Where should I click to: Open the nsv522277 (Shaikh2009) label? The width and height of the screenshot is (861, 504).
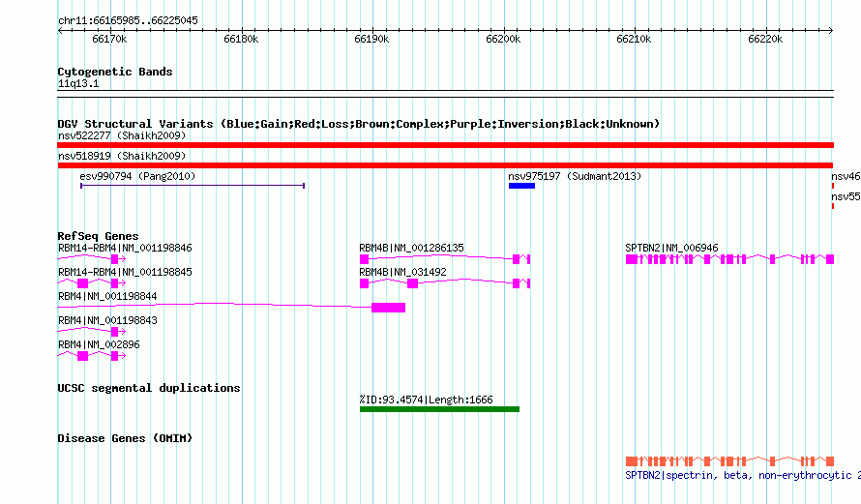point(122,135)
